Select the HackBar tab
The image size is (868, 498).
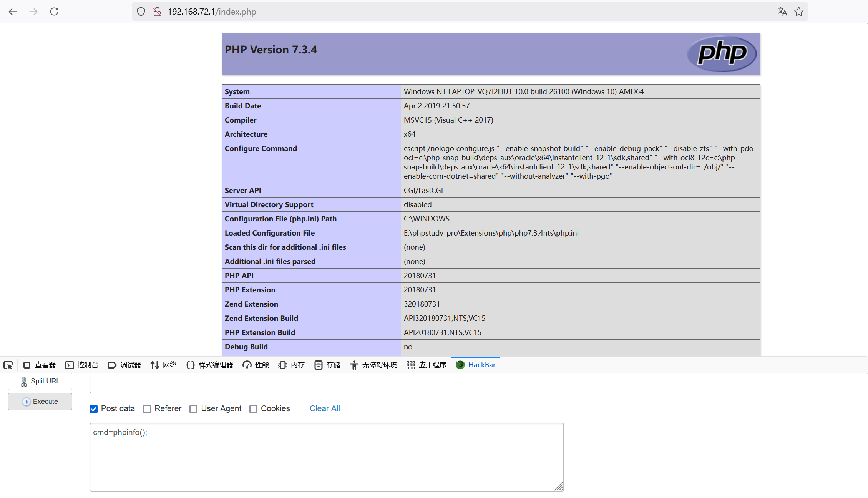pos(476,365)
